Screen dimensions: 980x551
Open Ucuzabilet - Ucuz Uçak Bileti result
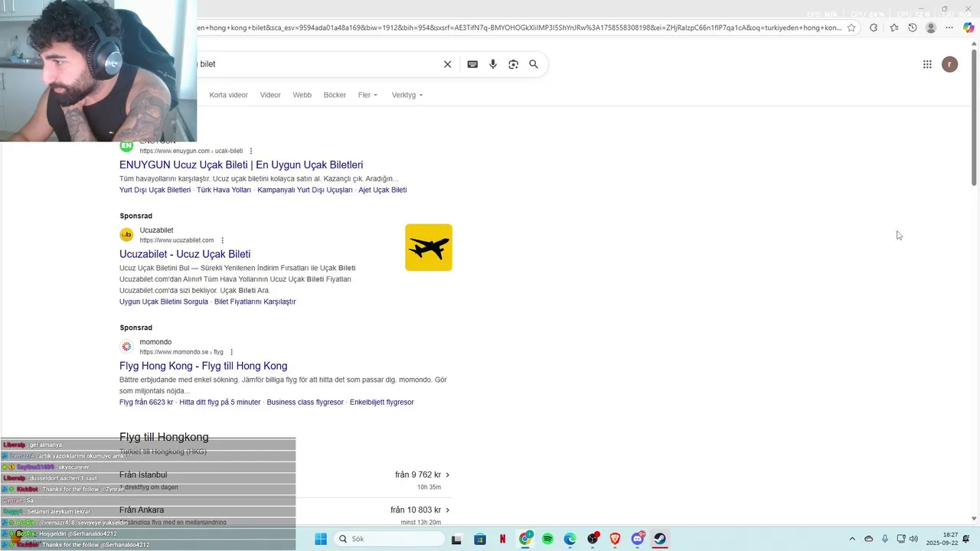(x=185, y=254)
